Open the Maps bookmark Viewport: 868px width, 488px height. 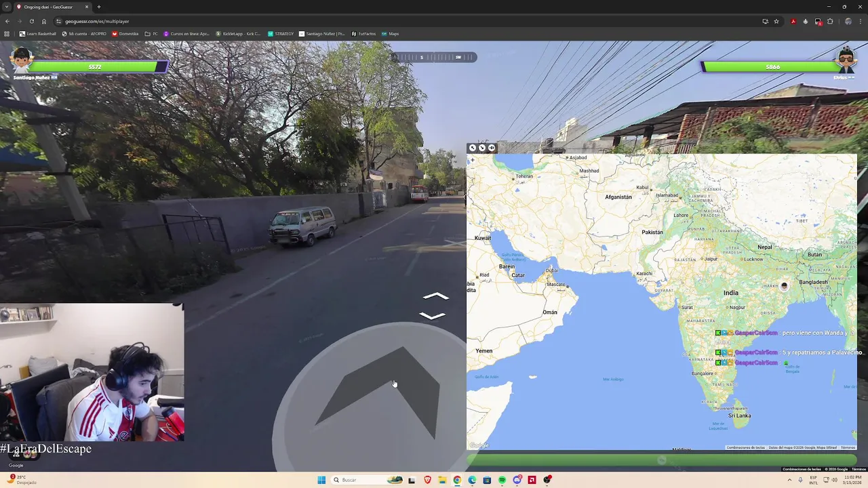(390, 34)
